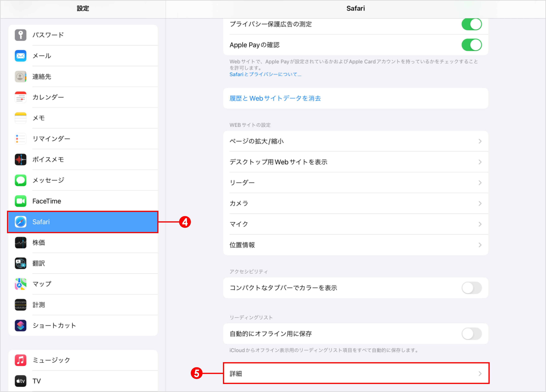
Task: Disable the プライバシー保護広告の測定 toggle
Action: [x=471, y=24]
